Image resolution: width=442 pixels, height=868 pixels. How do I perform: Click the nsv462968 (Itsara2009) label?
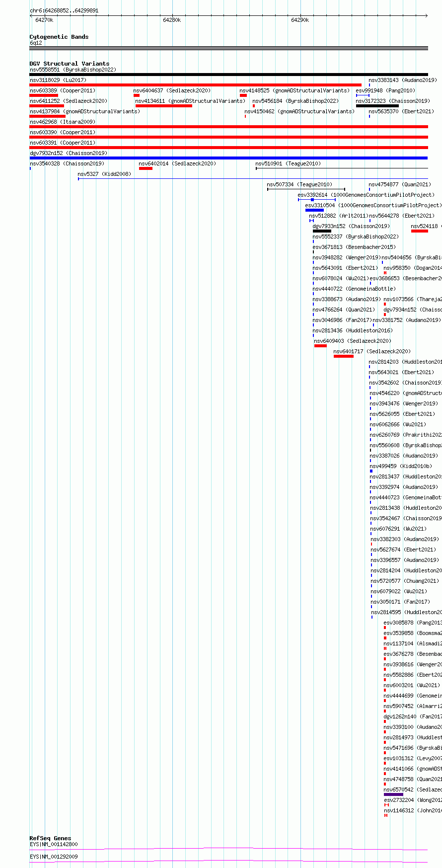(x=63, y=122)
